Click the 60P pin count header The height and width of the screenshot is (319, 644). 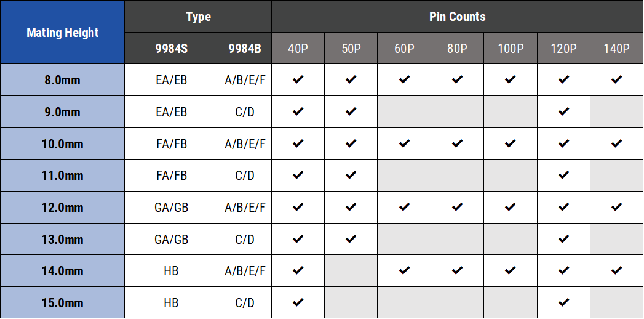[x=404, y=49]
